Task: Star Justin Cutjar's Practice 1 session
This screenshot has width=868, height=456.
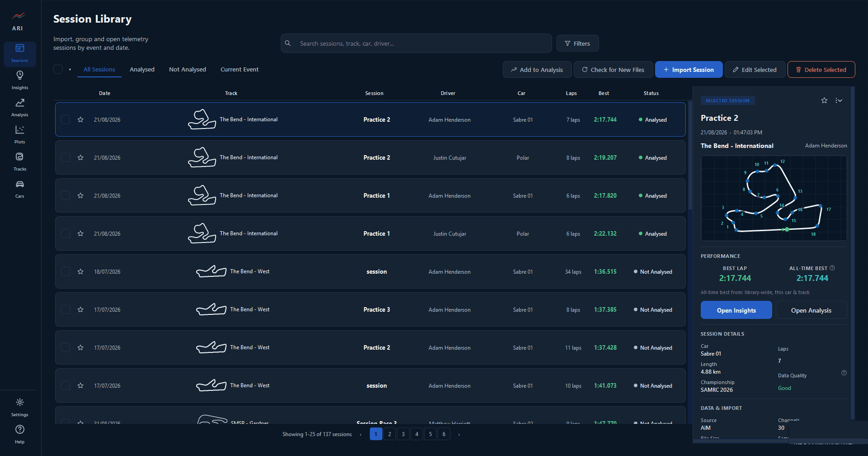Action: coord(80,233)
